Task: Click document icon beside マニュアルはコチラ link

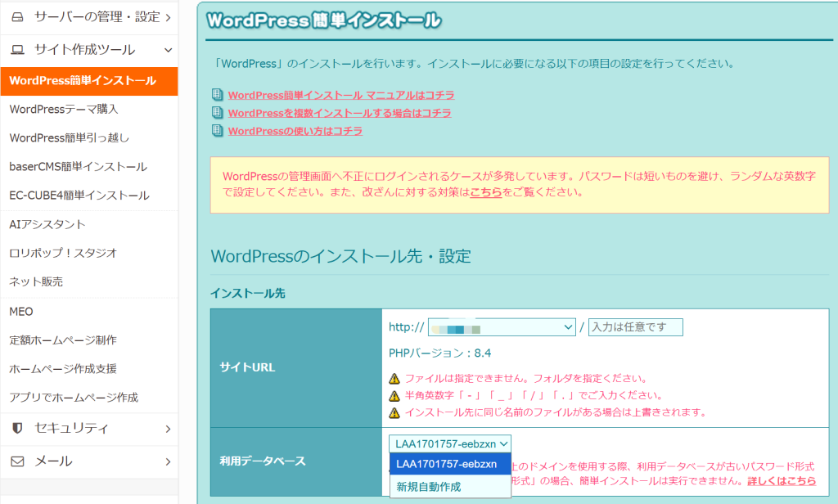Action: pos(217,95)
